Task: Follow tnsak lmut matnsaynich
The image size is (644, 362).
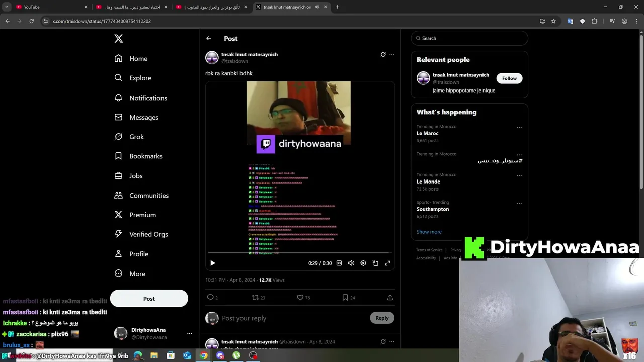Action: point(509,78)
